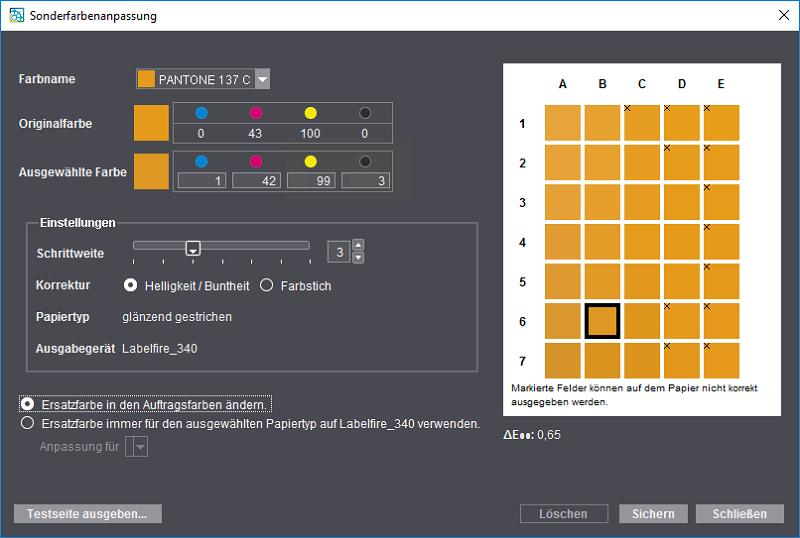
Task: Select Ersatzfarbe in den Auftragsfarben ändern
Action: point(28,404)
